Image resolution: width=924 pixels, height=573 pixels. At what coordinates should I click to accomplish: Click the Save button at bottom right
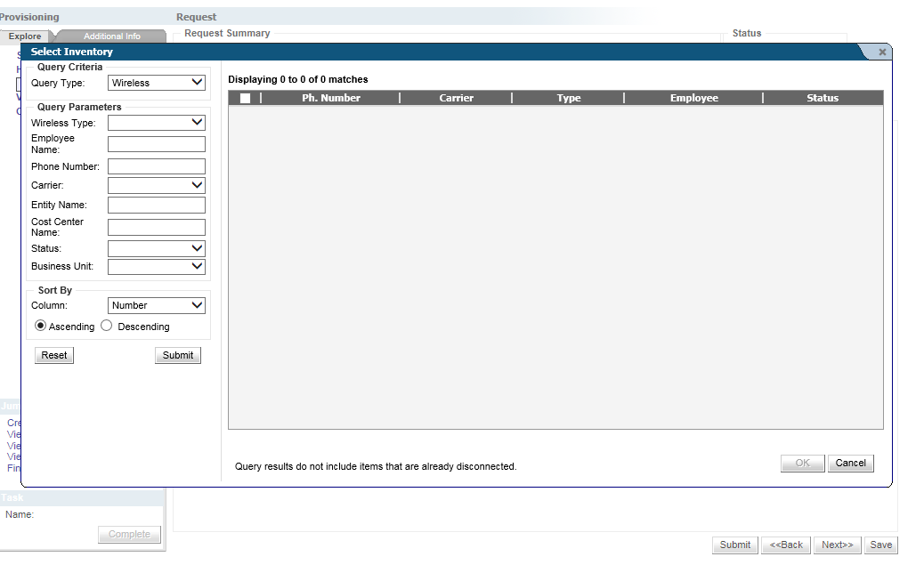(x=880, y=545)
